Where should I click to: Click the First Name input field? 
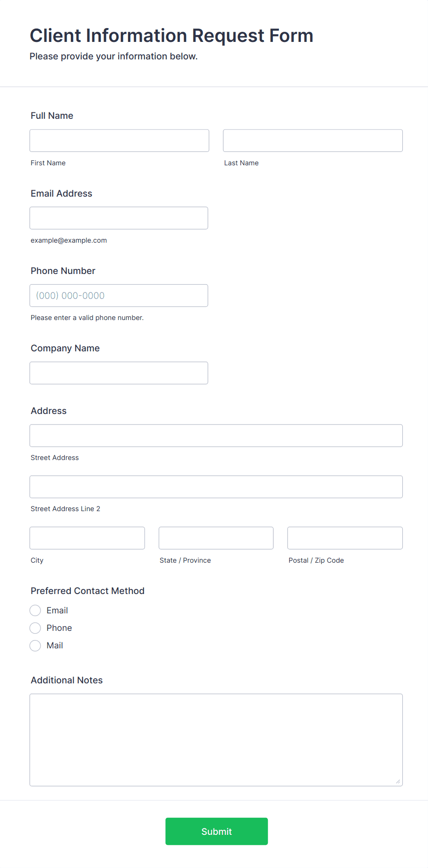[119, 140]
